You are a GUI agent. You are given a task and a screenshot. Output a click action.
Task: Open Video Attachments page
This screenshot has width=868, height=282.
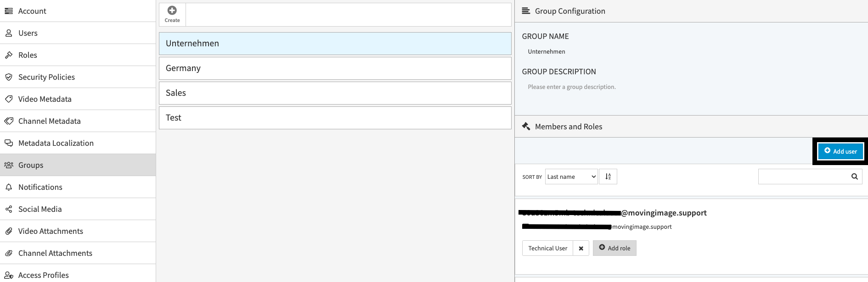tap(78, 231)
